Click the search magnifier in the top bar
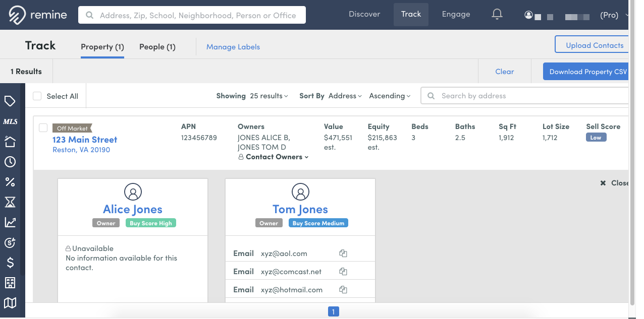The image size is (644, 319). coord(89,15)
